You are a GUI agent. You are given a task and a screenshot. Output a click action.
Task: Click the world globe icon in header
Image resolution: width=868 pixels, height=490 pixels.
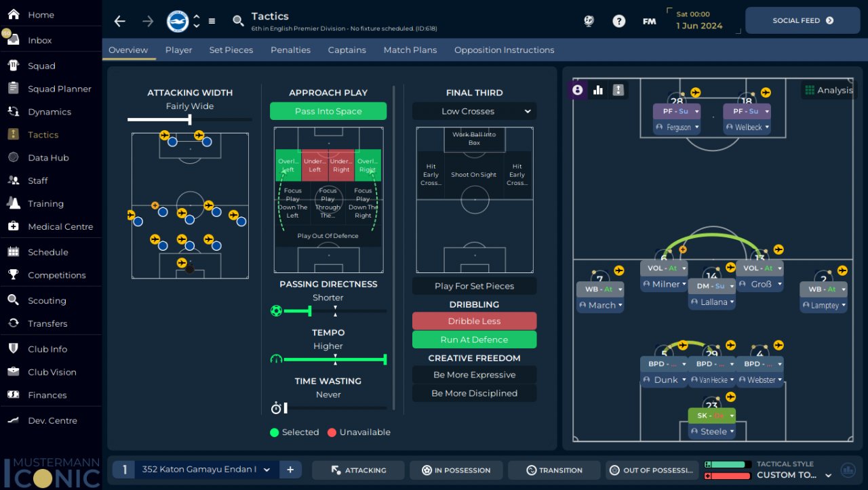click(x=589, y=21)
